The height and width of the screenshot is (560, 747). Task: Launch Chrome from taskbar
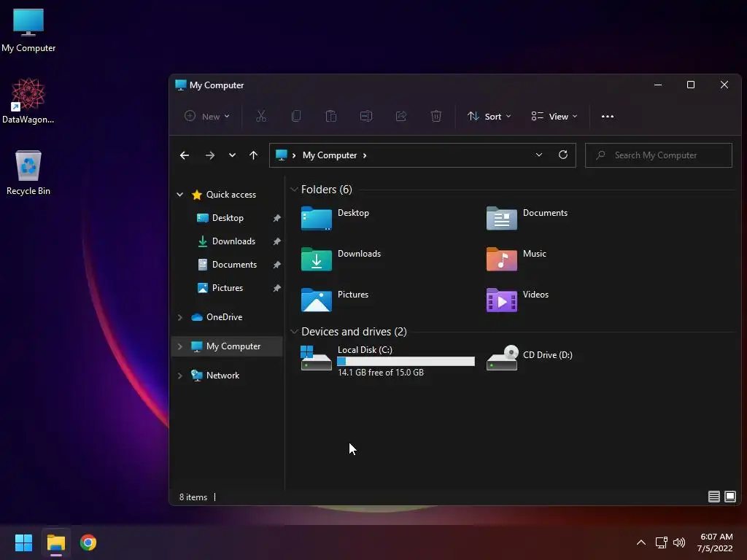click(x=88, y=542)
